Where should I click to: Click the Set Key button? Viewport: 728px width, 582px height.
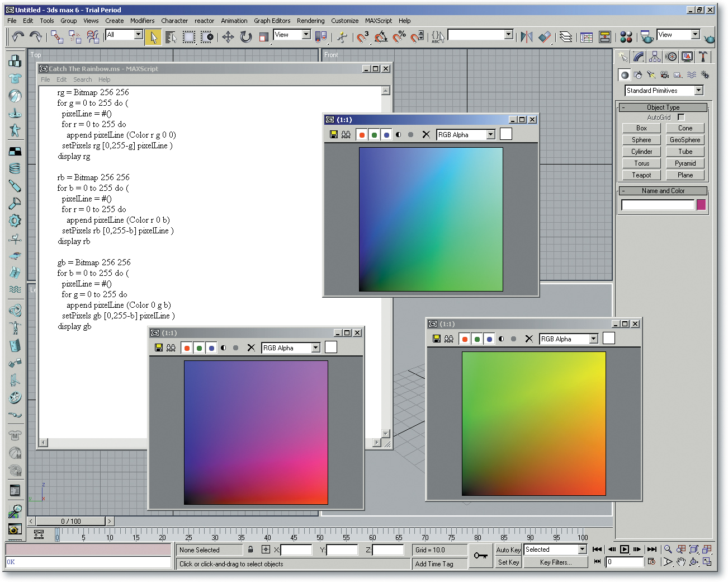click(x=508, y=562)
